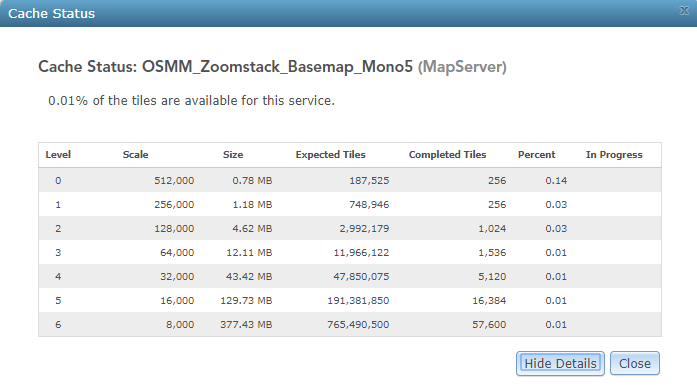Click the scale value 8,000
697x388 pixels.
[x=180, y=324]
